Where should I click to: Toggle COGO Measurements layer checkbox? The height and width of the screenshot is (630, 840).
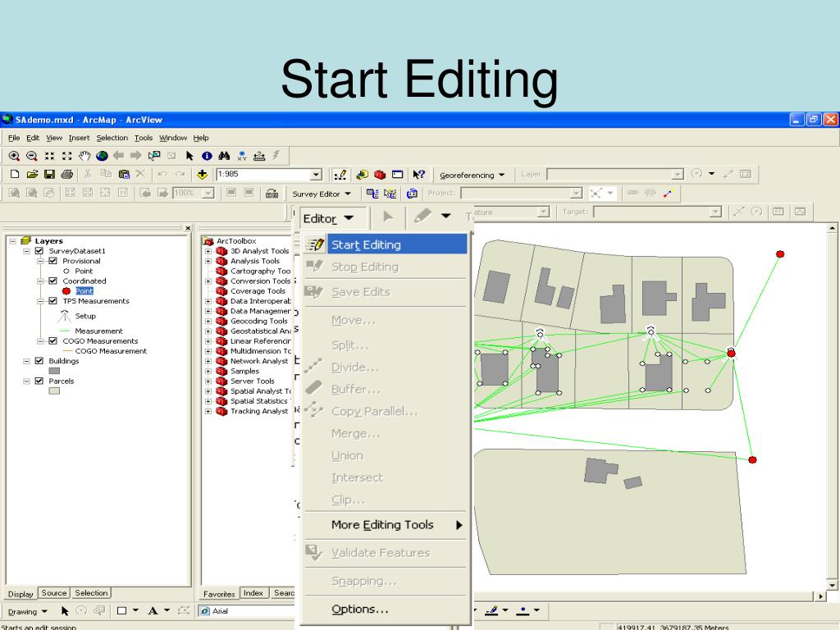(52, 340)
